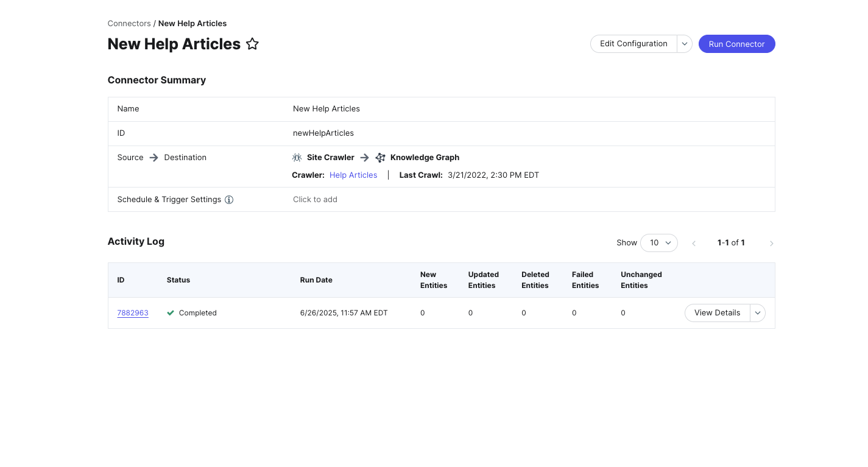Viewport: 868px width, 467px height.
Task: Click the Knowledge Graph destination label
Action: (x=425, y=158)
